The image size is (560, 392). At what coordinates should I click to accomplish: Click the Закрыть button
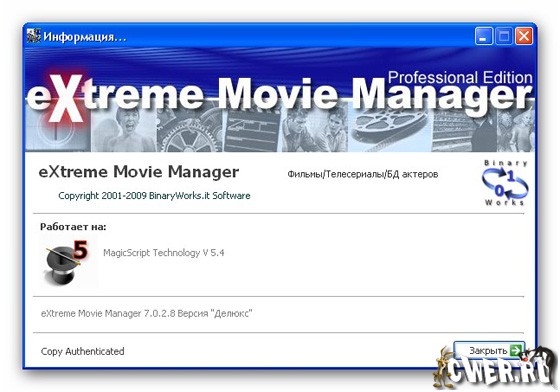click(x=489, y=352)
